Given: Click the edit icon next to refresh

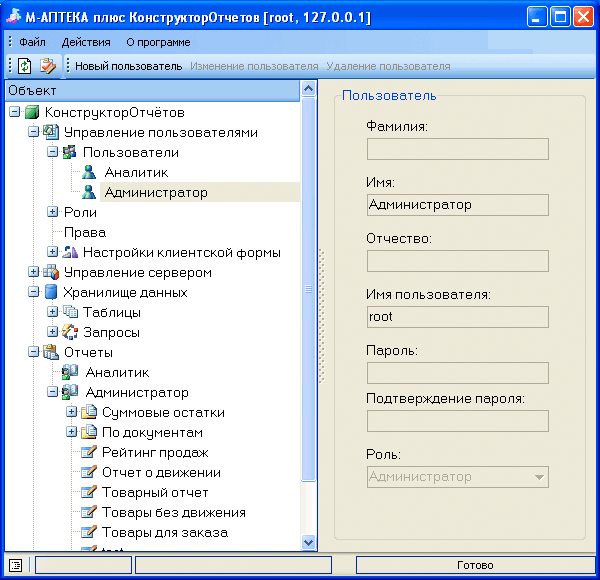Looking at the screenshot, I should tap(47, 66).
